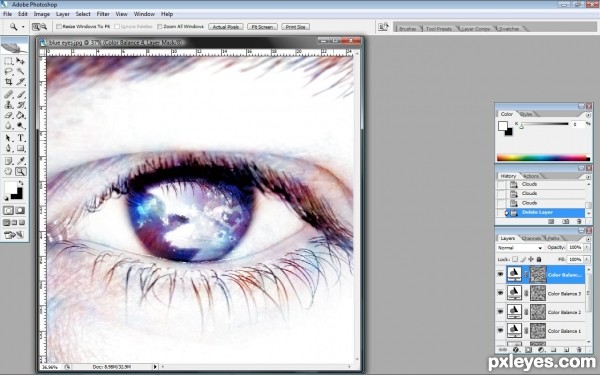This screenshot has height=375, width=600.
Task: Hide the Color Balance 1 layer
Action: coord(500,330)
